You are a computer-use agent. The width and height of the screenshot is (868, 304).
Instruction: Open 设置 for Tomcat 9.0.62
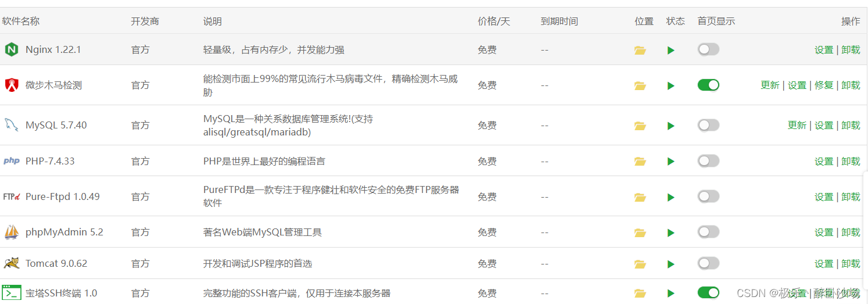click(x=824, y=264)
